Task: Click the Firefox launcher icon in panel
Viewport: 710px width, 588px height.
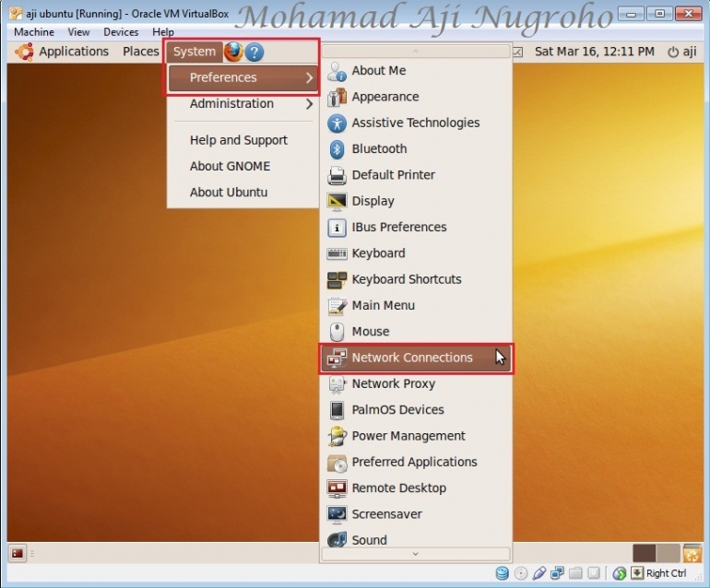Action: (233, 52)
